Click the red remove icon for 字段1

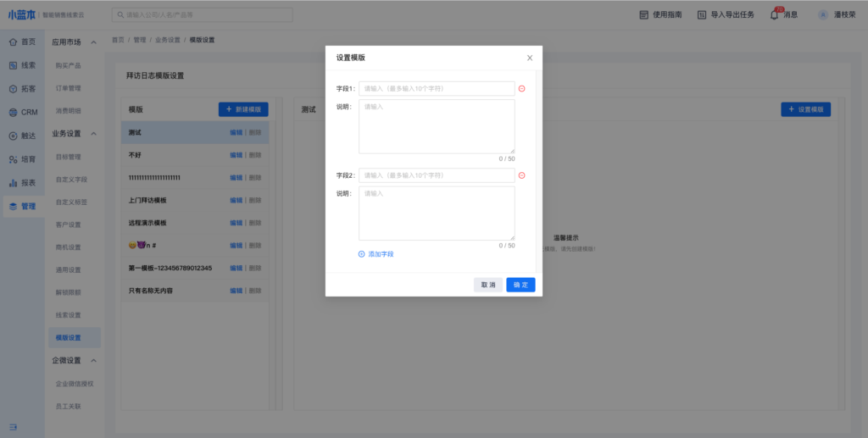click(521, 89)
